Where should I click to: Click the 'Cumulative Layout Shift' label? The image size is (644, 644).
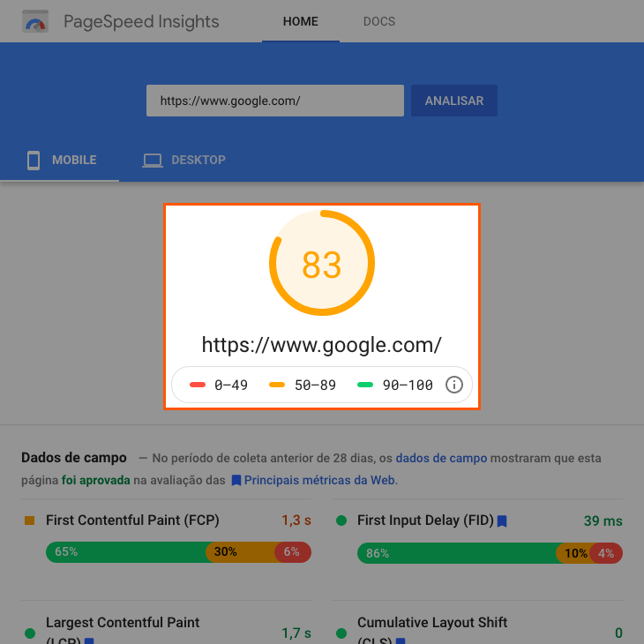[432, 623]
